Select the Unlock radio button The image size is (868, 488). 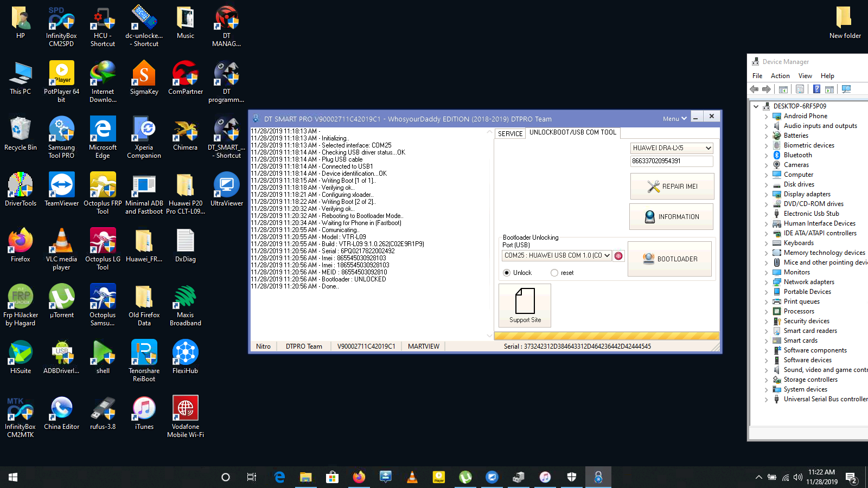click(507, 273)
